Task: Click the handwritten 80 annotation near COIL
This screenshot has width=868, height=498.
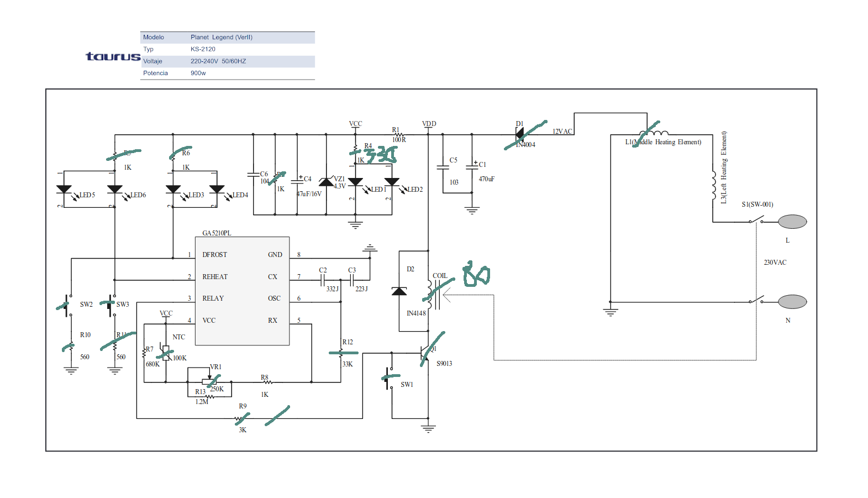Action: (476, 274)
